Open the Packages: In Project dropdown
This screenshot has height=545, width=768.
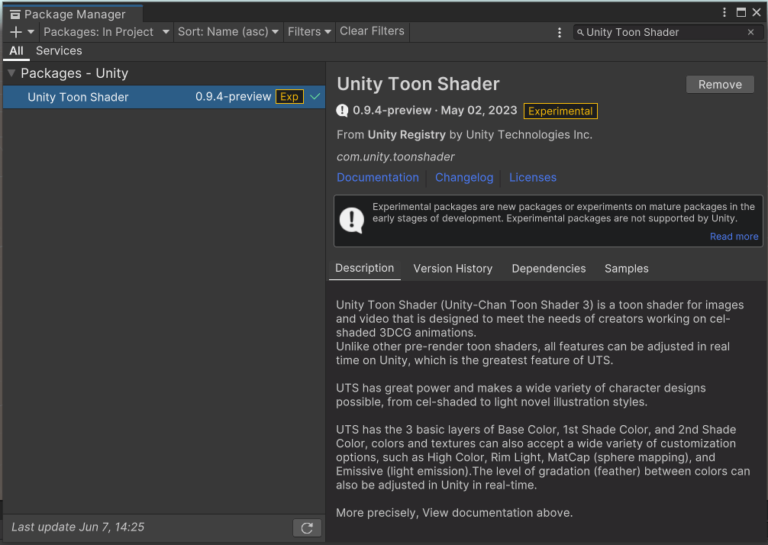[105, 32]
